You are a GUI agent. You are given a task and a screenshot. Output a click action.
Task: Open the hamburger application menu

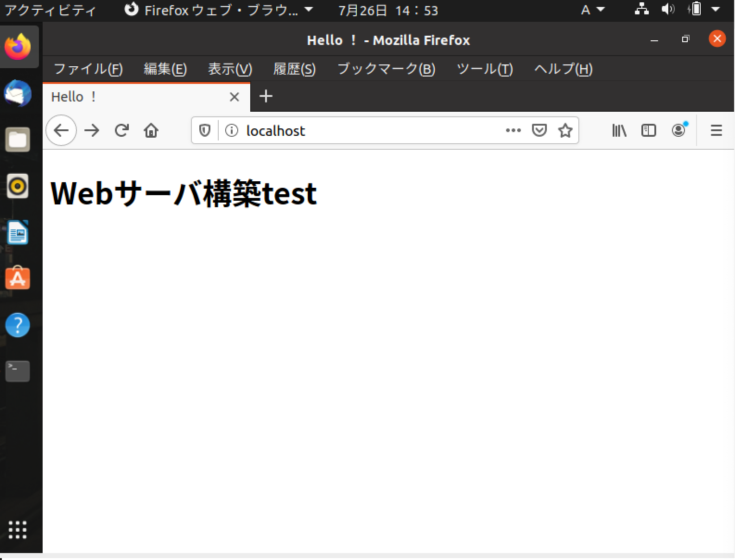click(x=716, y=131)
